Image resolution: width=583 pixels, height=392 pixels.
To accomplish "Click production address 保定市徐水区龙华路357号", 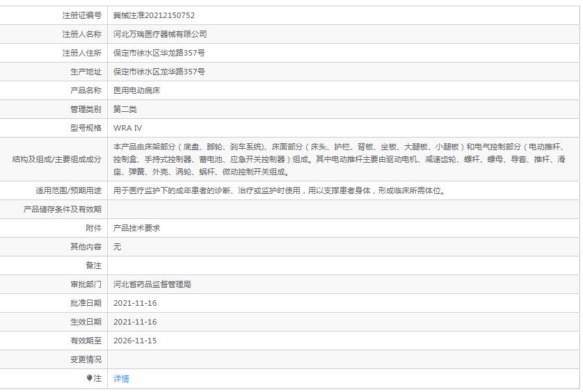I will [x=159, y=72].
